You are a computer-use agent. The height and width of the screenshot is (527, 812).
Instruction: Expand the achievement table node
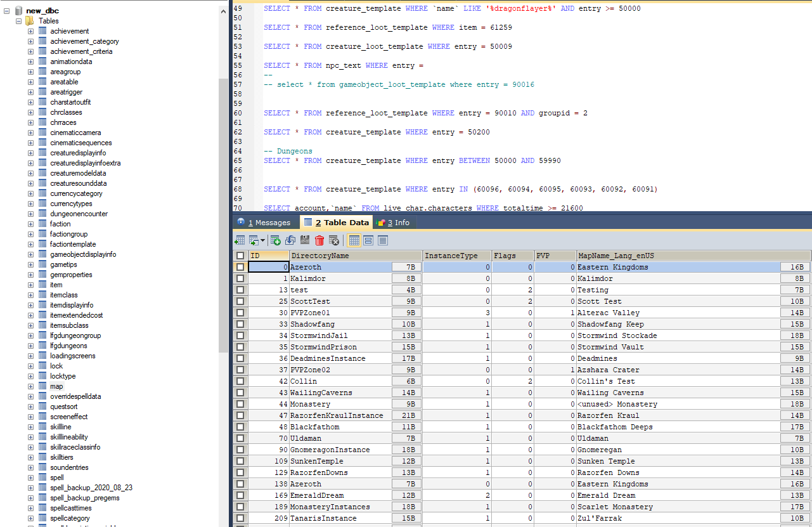pyautogui.click(x=30, y=31)
